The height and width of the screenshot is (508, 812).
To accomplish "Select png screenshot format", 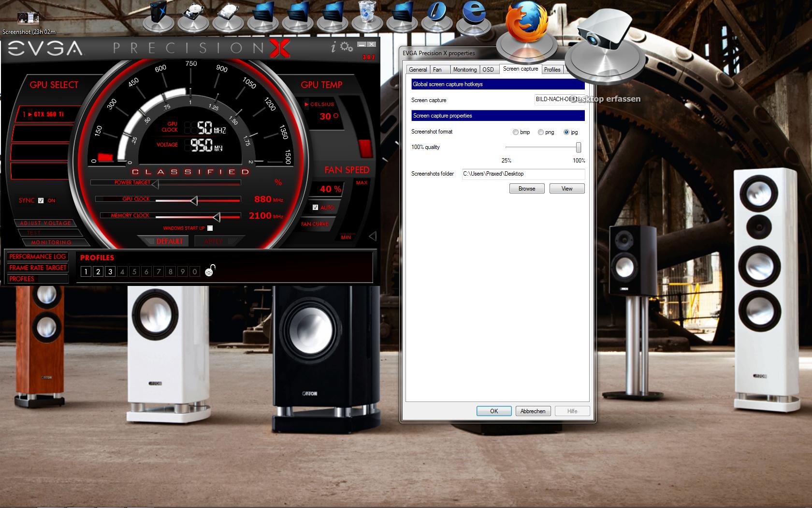I will [x=541, y=132].
